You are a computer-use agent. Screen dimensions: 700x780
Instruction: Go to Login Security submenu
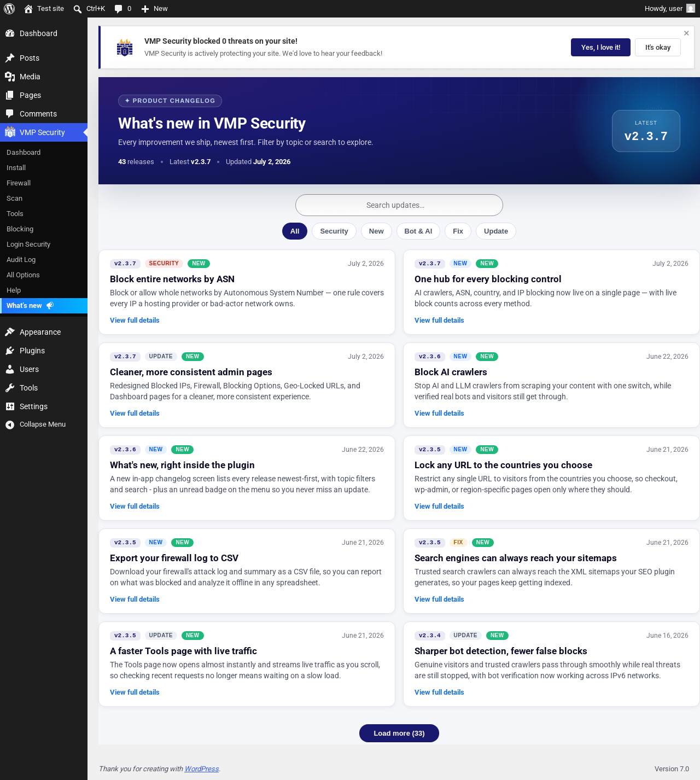tap(44, 245)
